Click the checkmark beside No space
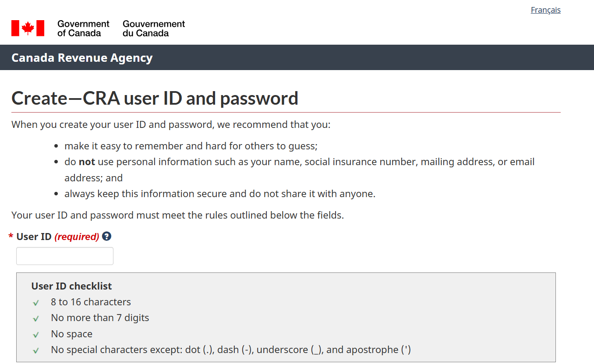 [36, 335]
